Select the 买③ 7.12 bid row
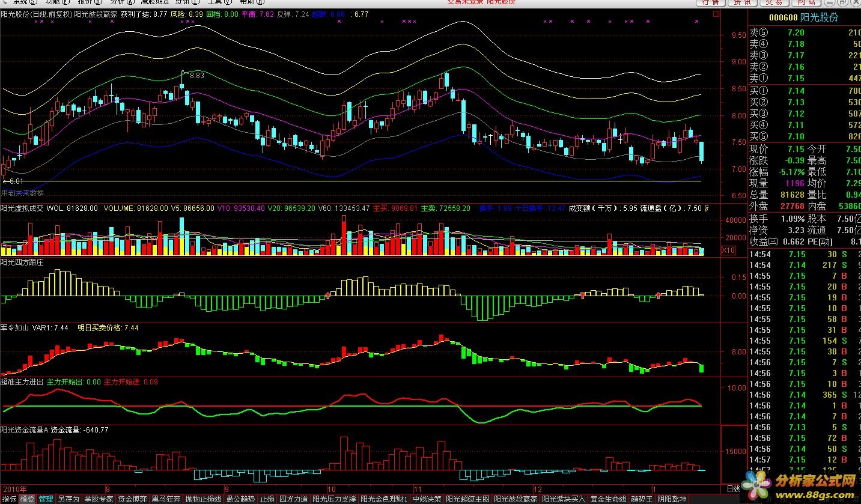861x504 pixels. [805, 114]
